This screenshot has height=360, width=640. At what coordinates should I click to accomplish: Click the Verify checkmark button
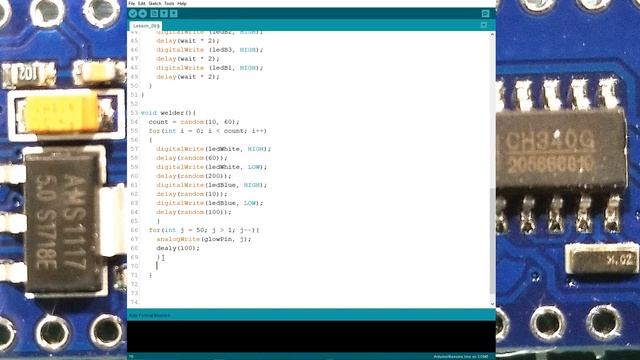click(133, 13)
